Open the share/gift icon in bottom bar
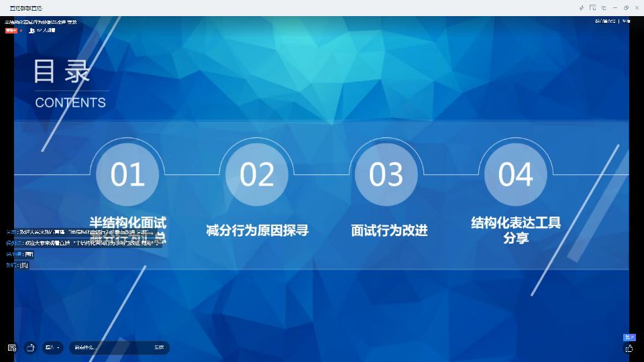 (30, 347)
